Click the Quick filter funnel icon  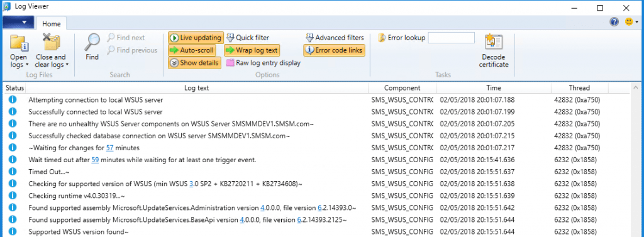click(230, 38)
